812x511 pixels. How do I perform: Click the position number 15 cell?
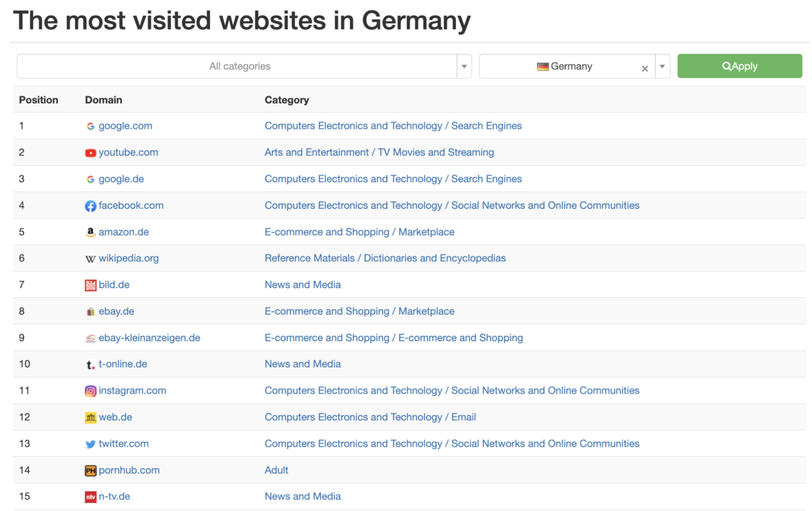pos(24,496)
